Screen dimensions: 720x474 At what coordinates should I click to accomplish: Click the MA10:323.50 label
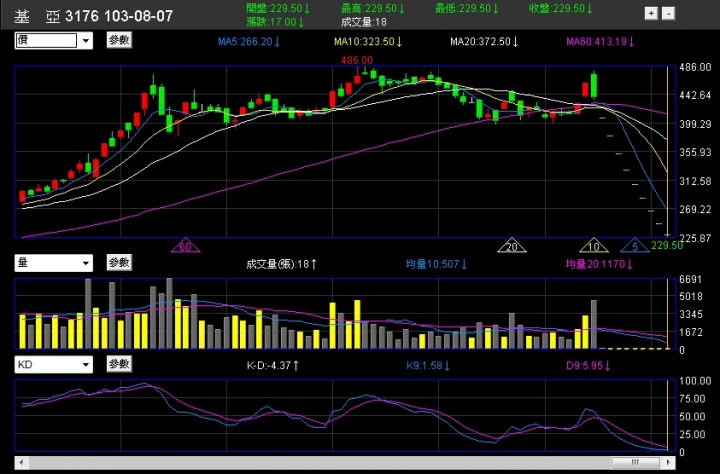tap(368, 42)
